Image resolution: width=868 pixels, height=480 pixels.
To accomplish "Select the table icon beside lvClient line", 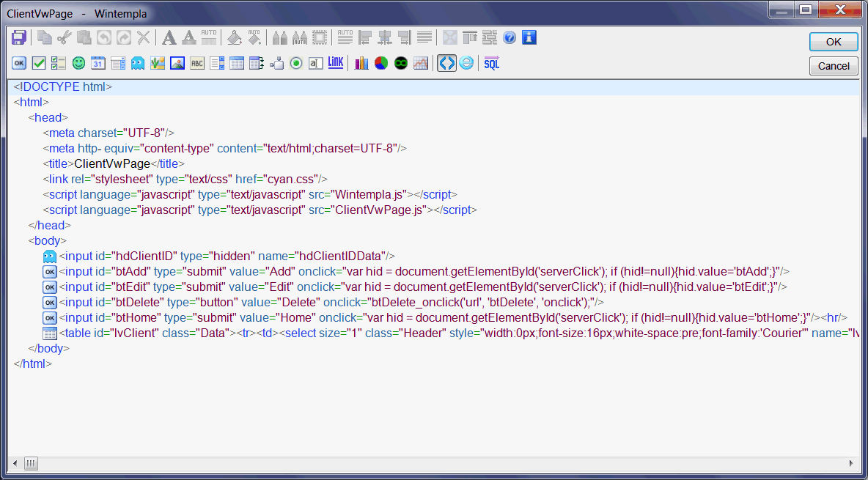I will click(x=50, y=334).
